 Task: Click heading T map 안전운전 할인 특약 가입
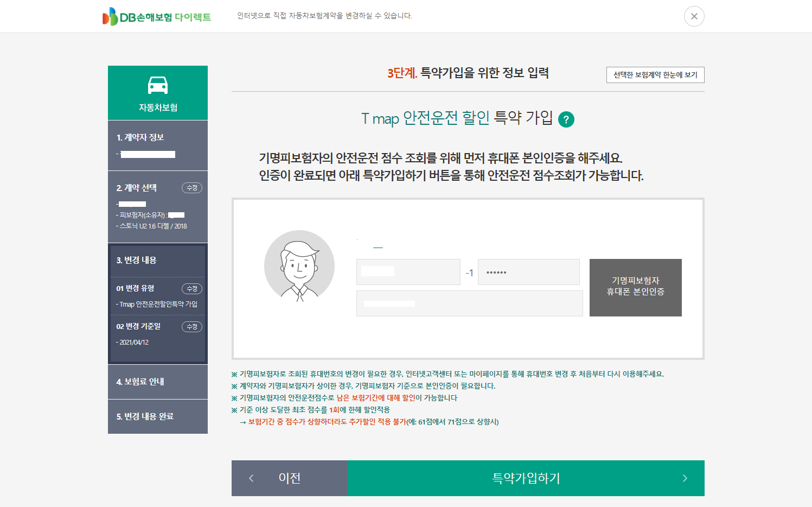pyautogui.click(x=457, y=118)
